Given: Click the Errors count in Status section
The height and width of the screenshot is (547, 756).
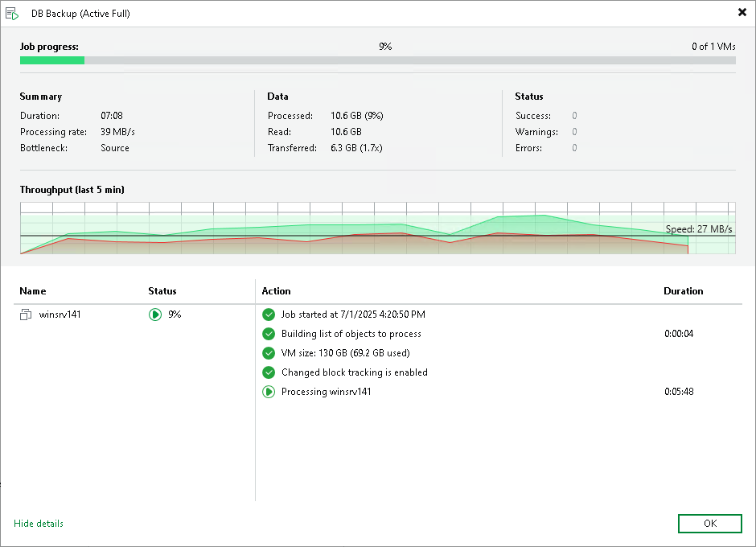Looking at the screenshot, I should [x=574, y=147].
